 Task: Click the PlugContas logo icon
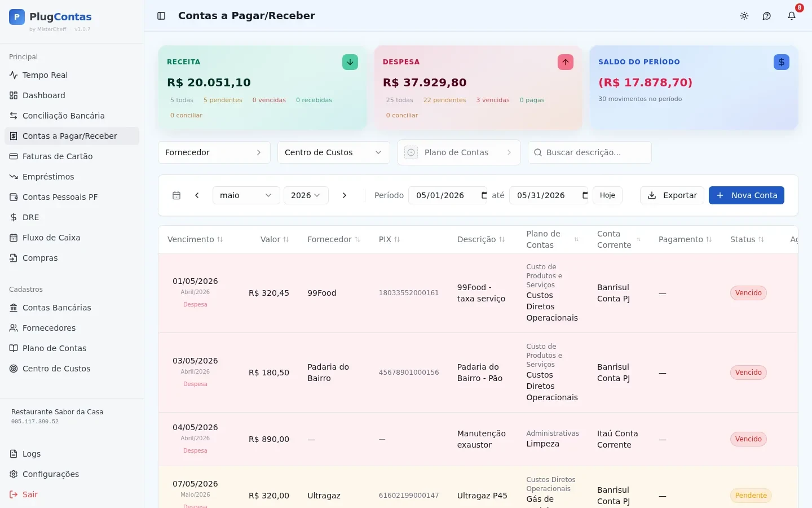tap(17, 17)
